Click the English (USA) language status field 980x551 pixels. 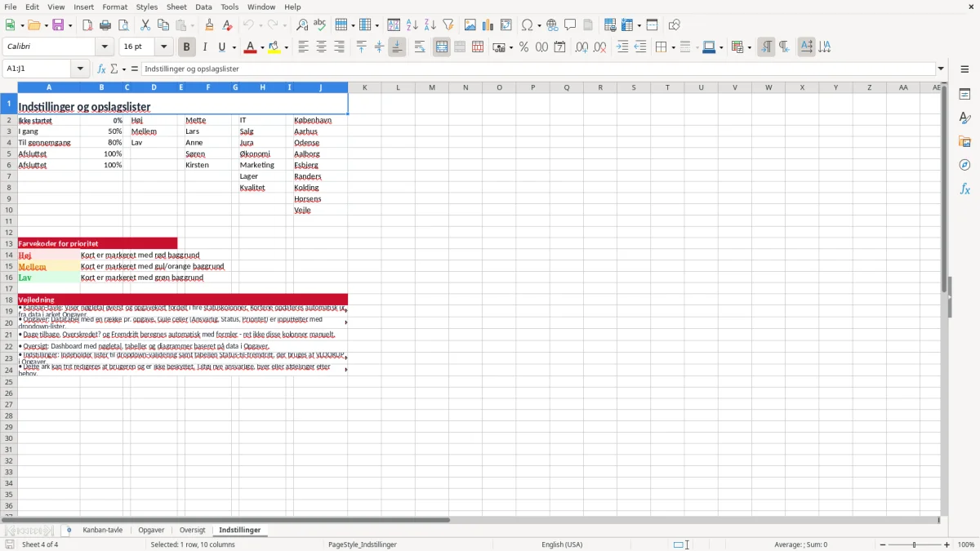pyautogui.click(x=562, y=544)
